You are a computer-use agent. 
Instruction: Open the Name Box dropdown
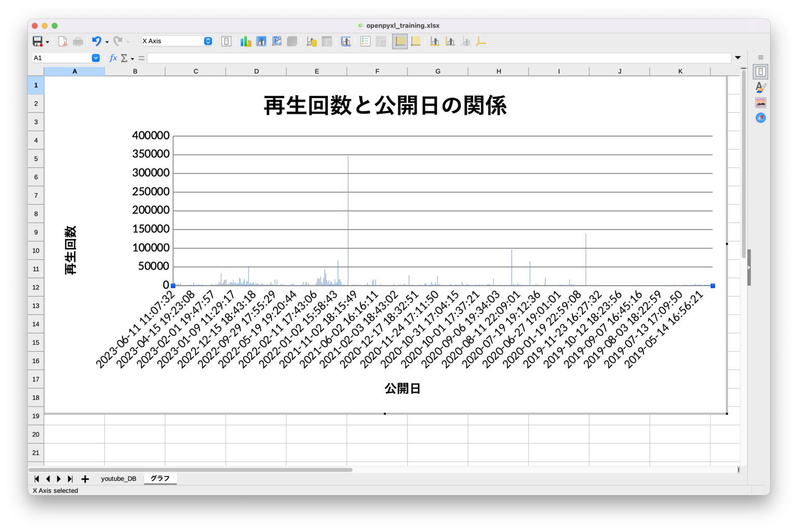tap(95, 58)
